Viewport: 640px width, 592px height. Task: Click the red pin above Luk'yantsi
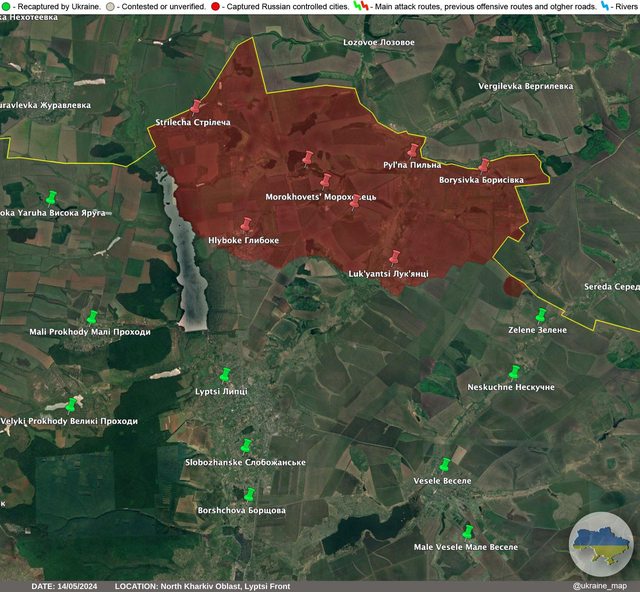[395, 257]
